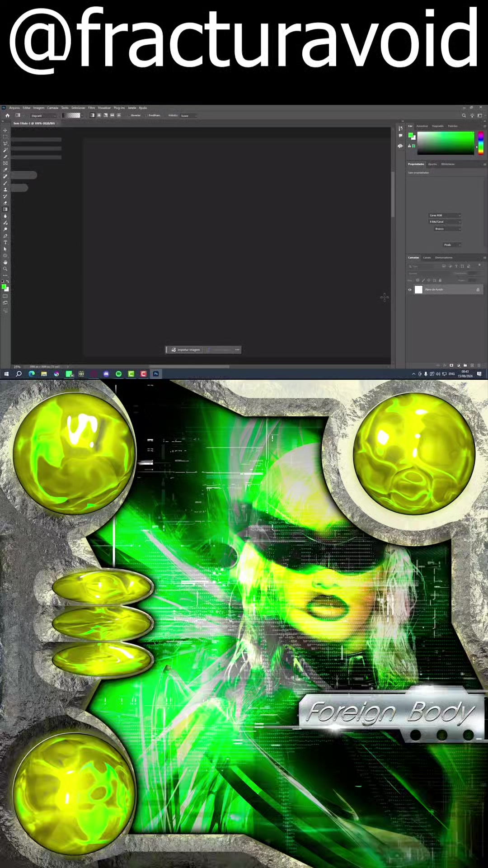Screen dimensions: 488x868
Task: Select the Lasso tool
Action: pyautogui.click(x=5, y=143)
